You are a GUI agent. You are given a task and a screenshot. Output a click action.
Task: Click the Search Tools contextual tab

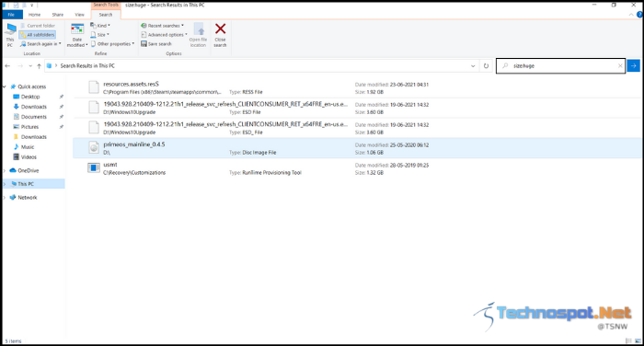click(106, 5)
